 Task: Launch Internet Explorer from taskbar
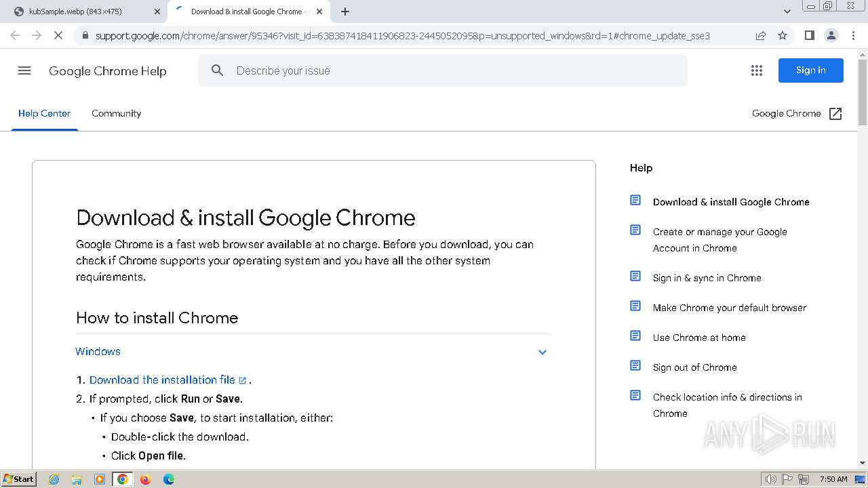click(54, 479)
